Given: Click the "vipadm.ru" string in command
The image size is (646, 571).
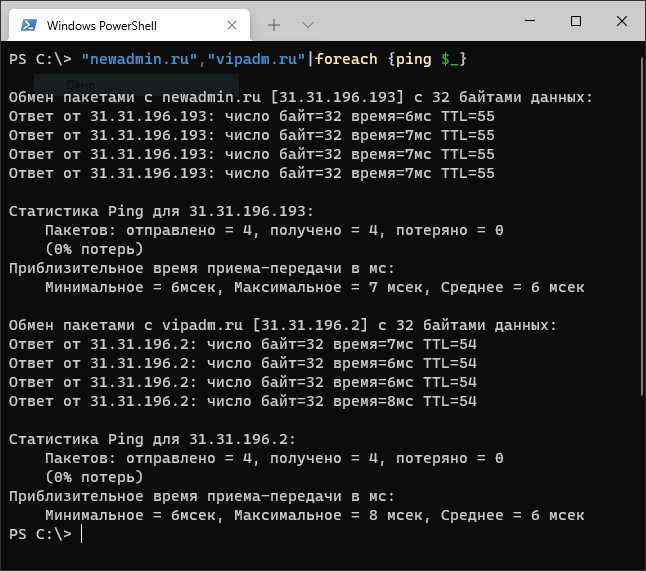Looking at the screenshot, I should 256,59.
